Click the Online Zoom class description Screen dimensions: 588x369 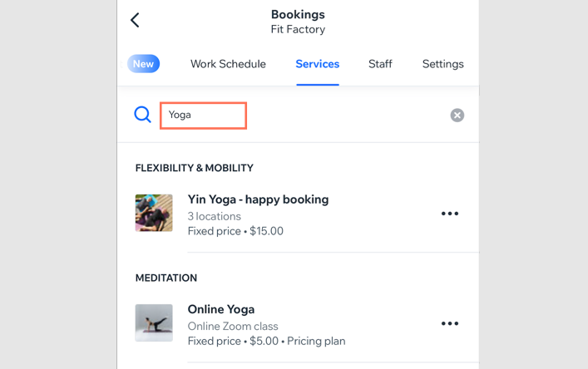point(233,326)
